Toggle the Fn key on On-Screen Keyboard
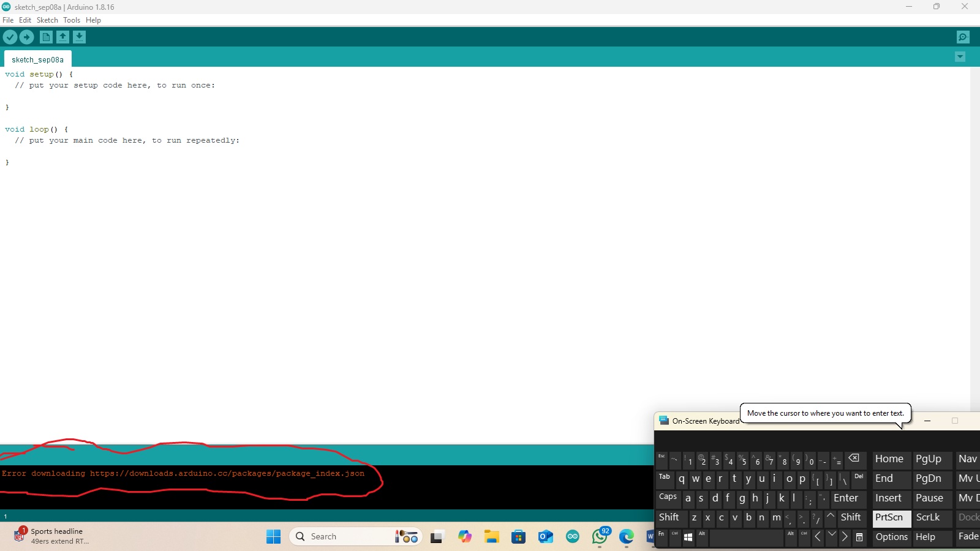The image size is (980, 551). click(x=661, y=537)
